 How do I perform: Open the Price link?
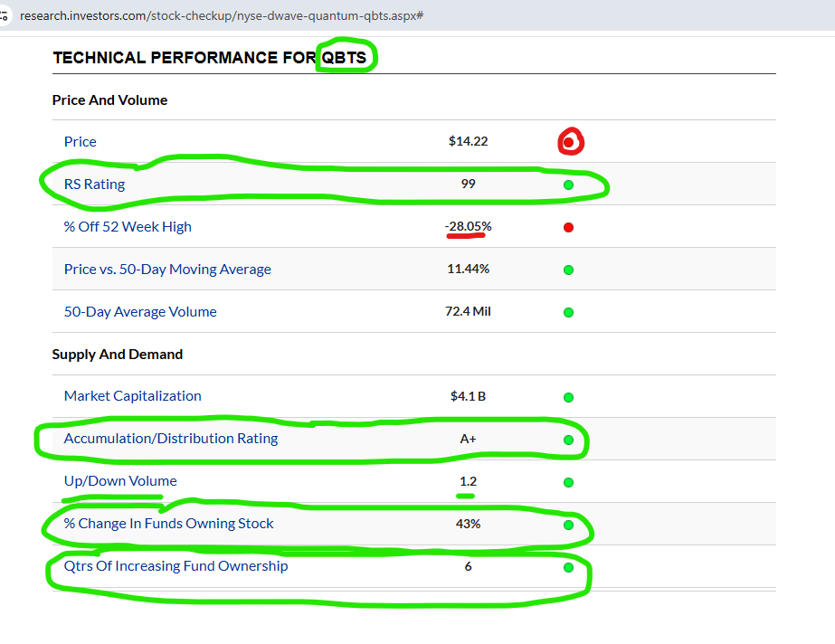pyautogui.click(x=80, y=142)
